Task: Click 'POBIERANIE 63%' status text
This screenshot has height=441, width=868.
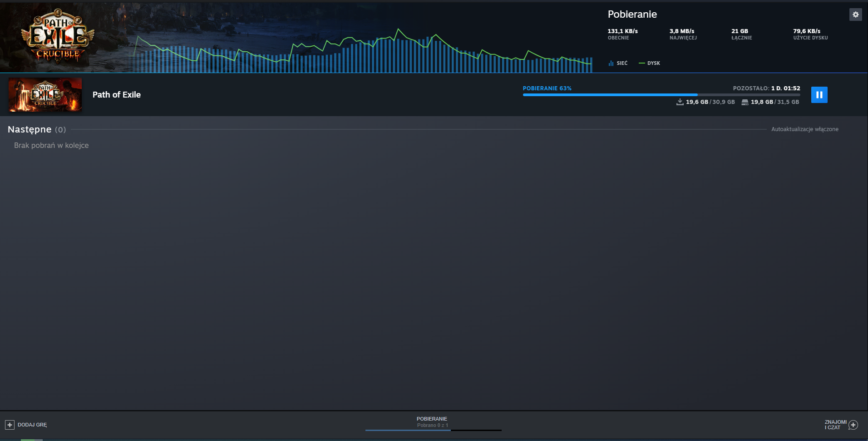Action: point(547,88)
